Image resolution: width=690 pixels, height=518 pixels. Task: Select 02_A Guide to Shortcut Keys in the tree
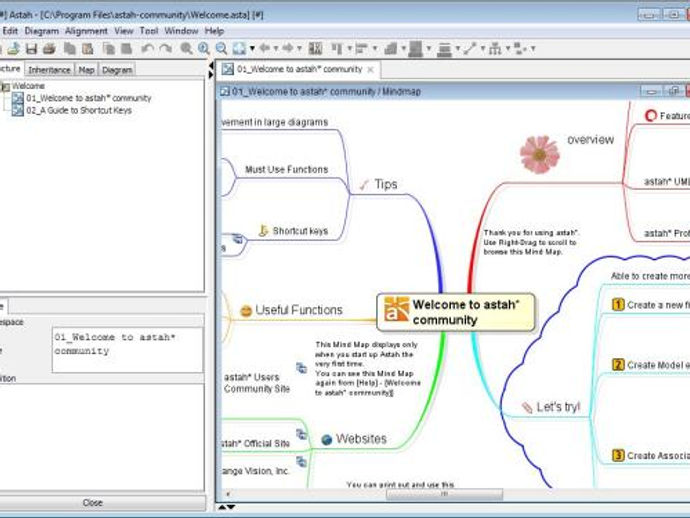tap(73, 110)
